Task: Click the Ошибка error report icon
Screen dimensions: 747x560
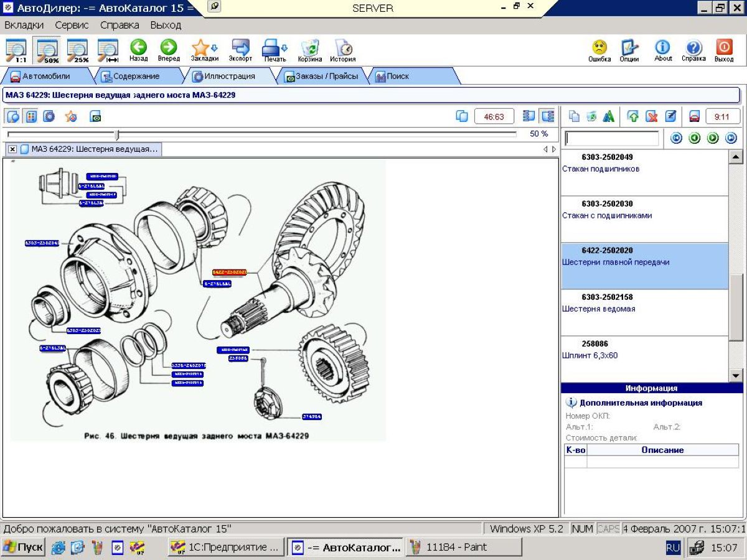Action: (x=599, y=51)
